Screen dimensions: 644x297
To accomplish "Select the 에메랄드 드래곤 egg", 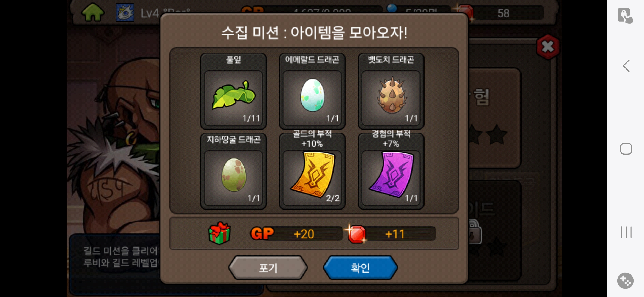I will coord(312,91).
